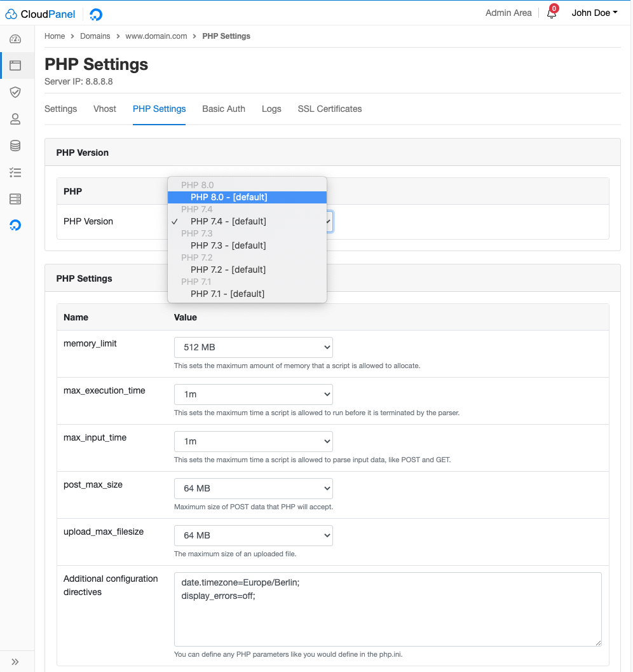Go to Home breadcrumb
Viewport: 633px width, 672px height.
[x=55, y=36]
